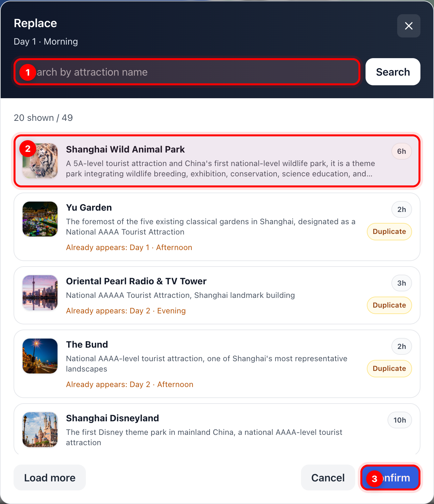Choose the Shanghai Wild Animal Park title
The width and height of the screenshot is (434, 504).
(125, 149)
